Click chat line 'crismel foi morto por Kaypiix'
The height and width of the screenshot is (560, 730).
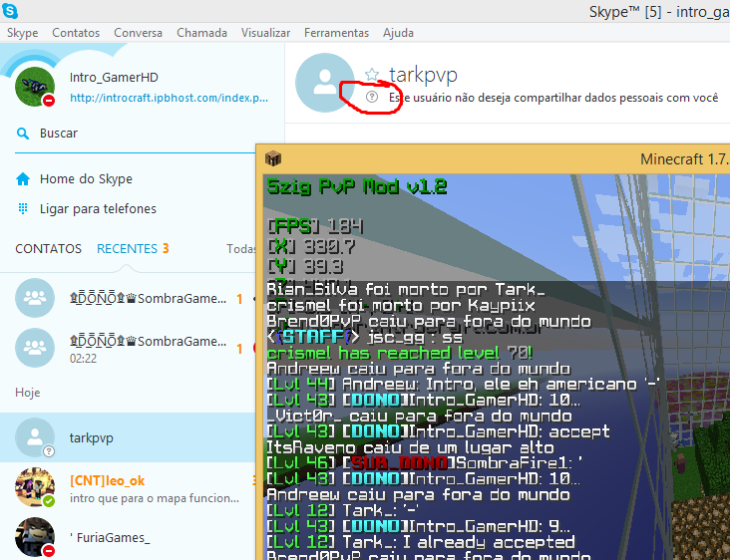coord(401,305)
